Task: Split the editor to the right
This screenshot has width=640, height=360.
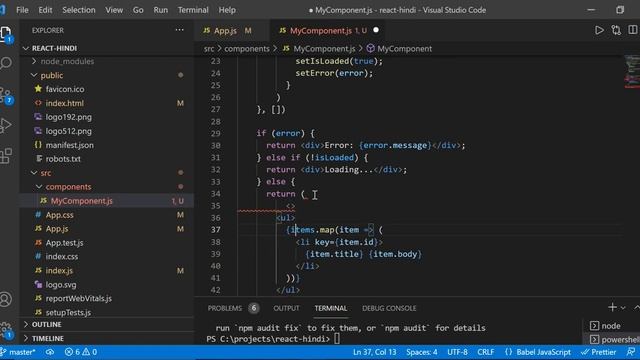Action: click(x=633, y=30)
